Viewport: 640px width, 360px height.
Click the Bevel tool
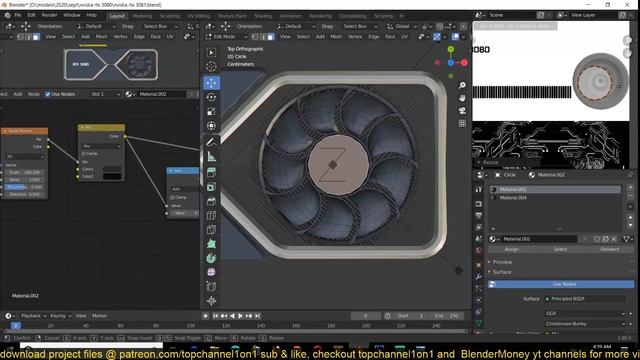pyautogui.click(x=211, y=201)
